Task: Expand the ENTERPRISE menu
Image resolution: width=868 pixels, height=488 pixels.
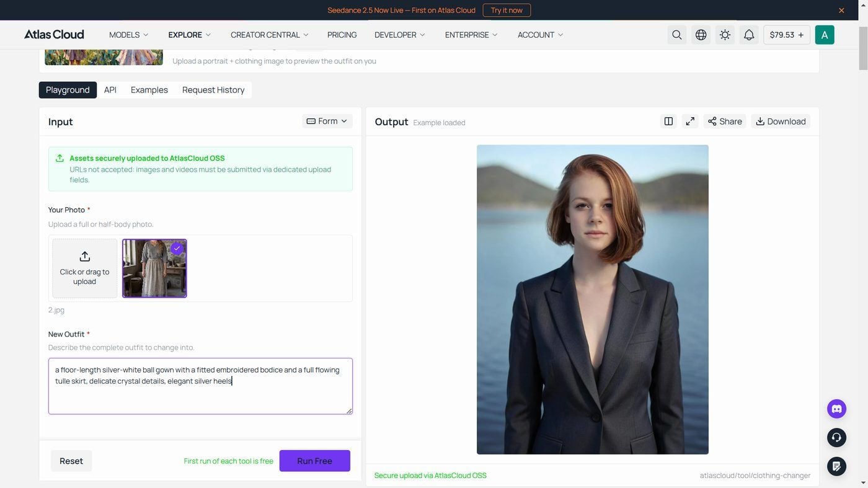Action: click(471, 35)
